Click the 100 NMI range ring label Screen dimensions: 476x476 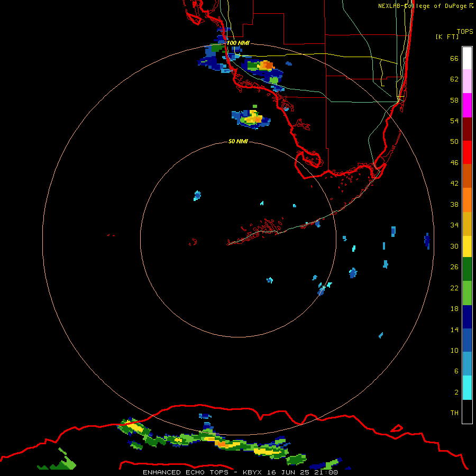pyautogui.click(x=238, y=43)
